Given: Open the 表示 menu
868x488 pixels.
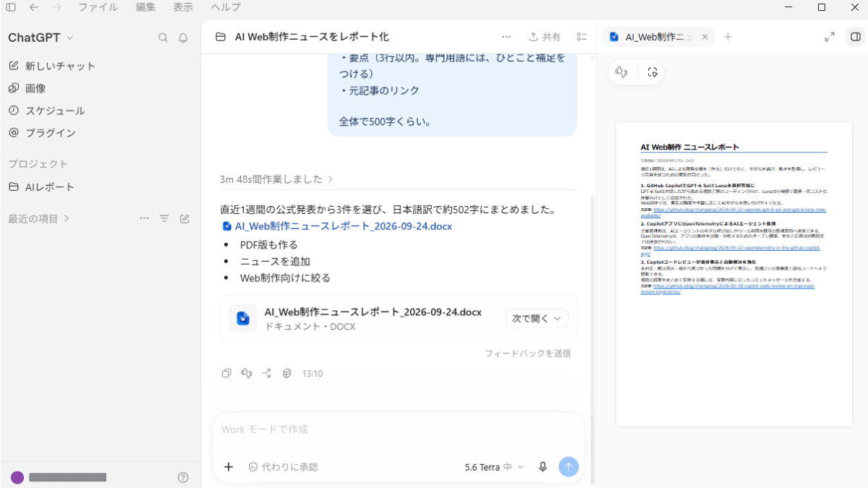Looking at the screenshot, I should click(183, 7).
